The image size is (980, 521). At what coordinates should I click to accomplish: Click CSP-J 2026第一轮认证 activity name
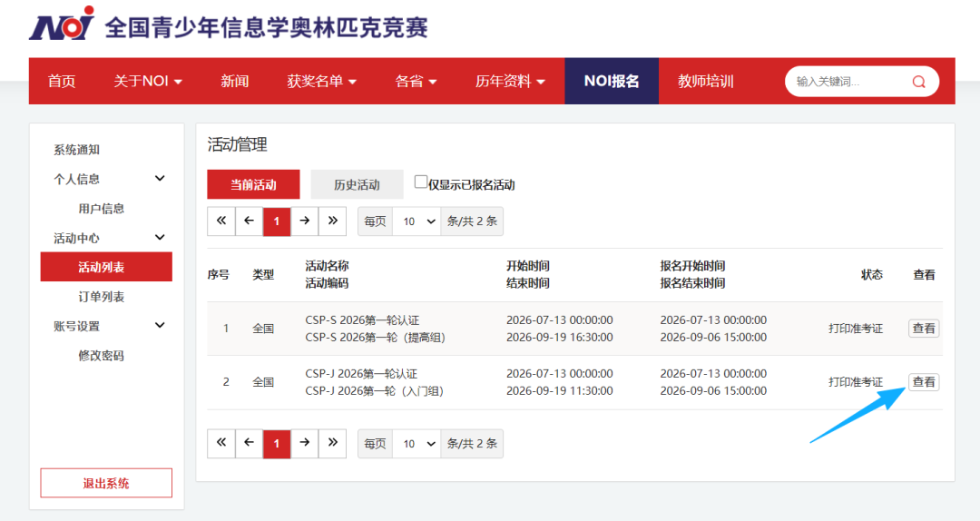point(361,374)
